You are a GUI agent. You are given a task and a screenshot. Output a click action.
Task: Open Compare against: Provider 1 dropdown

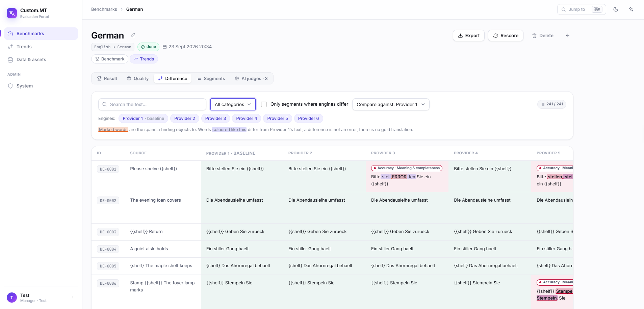(x=391, y=104)
